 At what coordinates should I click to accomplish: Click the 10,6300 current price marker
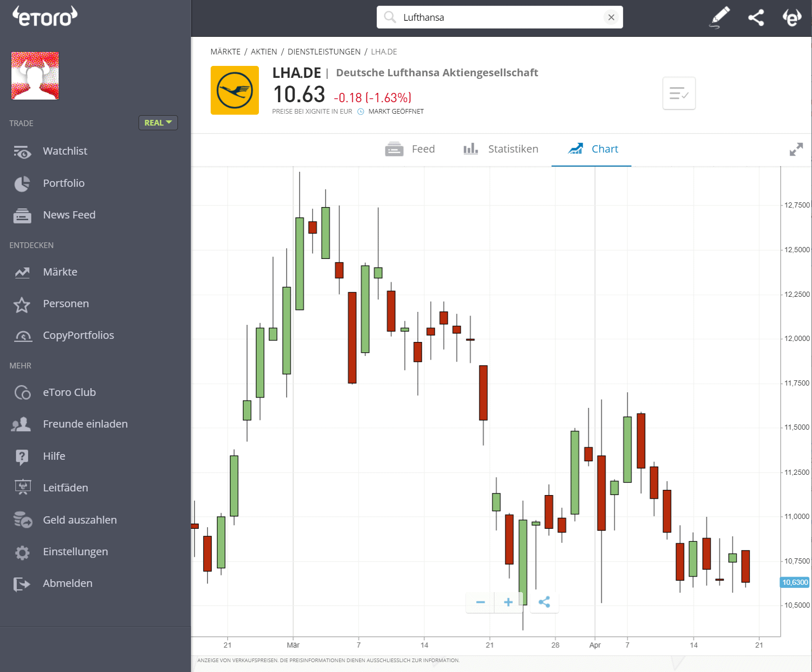pyautogui.click(x=795, y=582)
